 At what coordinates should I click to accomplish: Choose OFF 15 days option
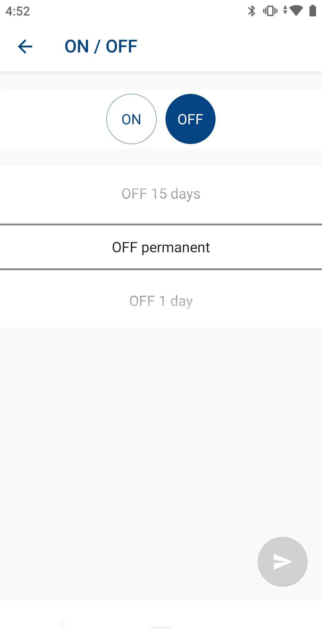point(161,194)
